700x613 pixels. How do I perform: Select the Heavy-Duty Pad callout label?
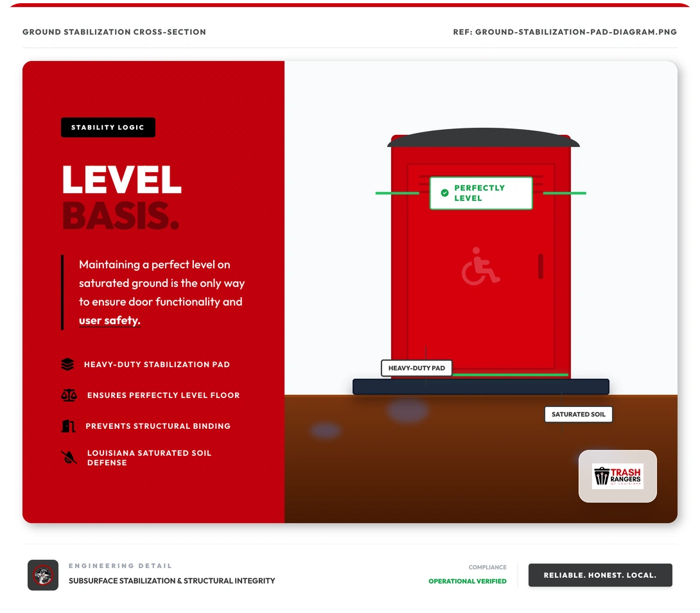coord(416,368)
